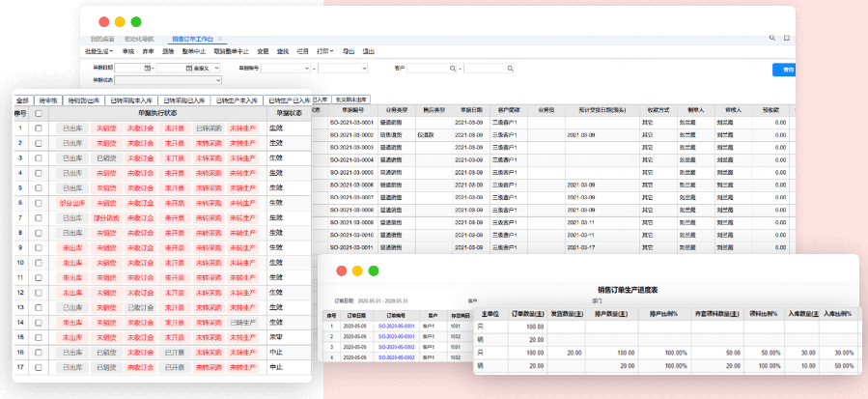The width and height of the screenshot is (868, 399).
Task: Tick the checkbox for row 9
Action: 39,247
